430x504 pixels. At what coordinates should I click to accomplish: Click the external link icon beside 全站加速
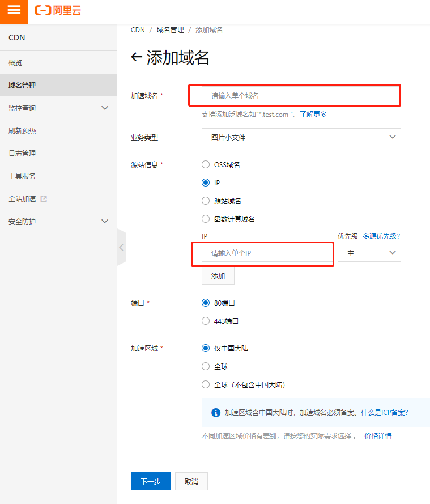click(x=44, y=199)
